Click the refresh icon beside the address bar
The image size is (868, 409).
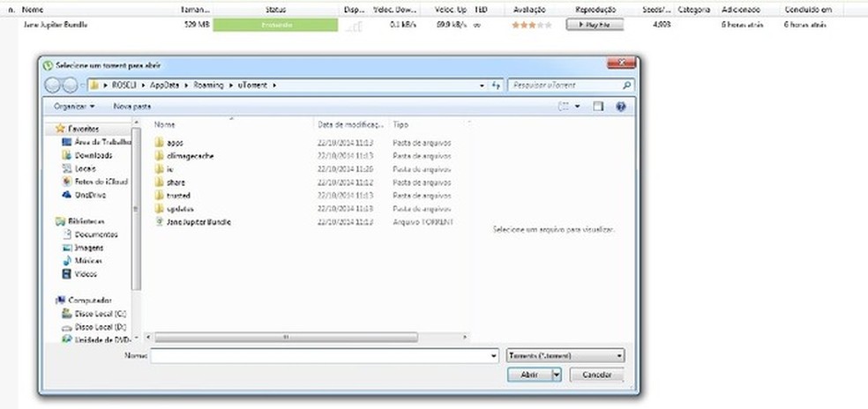click(x=496, y=86)
